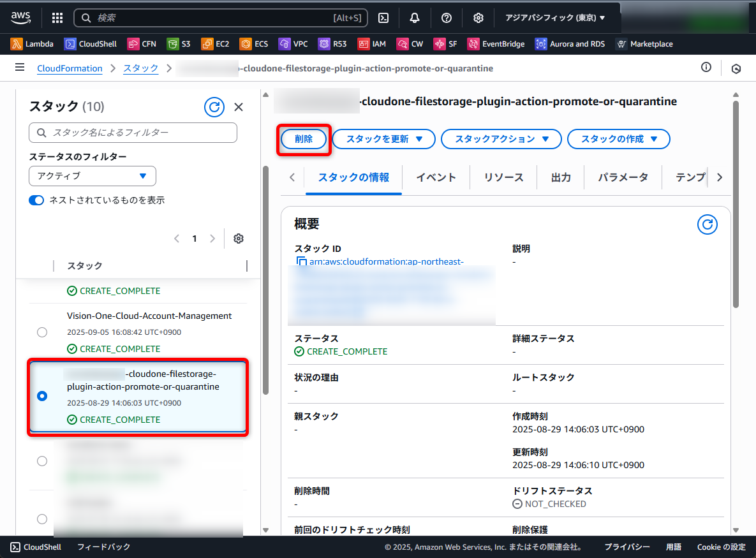Open the CW shortcut
The width and height of the screenshot is (756, 558).
point(410,44)
